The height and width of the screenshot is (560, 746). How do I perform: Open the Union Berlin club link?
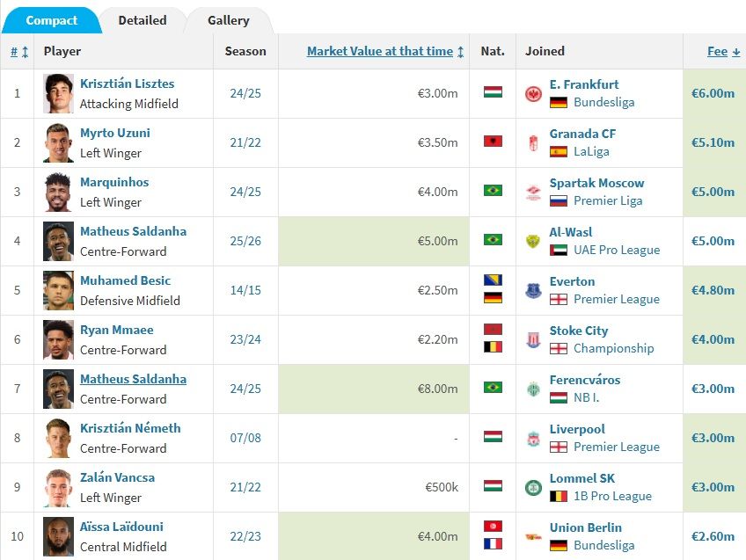point(585,527)
